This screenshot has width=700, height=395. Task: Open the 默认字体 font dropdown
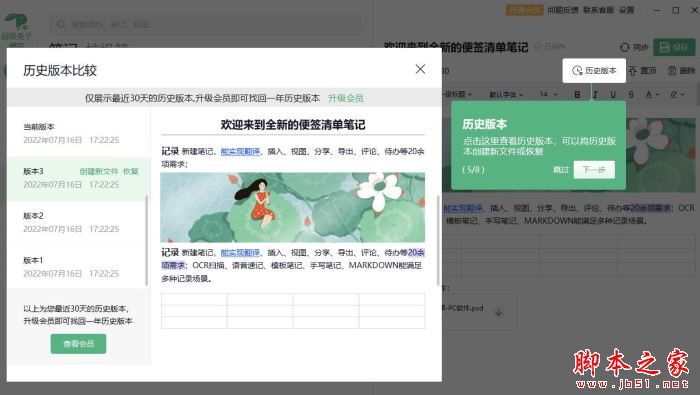tap(506, 95)
